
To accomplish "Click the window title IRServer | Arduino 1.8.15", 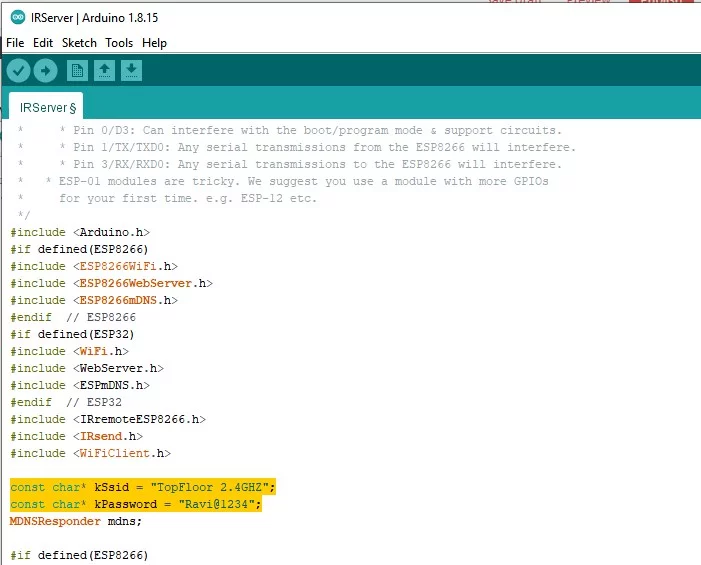I will pos(94,17).
